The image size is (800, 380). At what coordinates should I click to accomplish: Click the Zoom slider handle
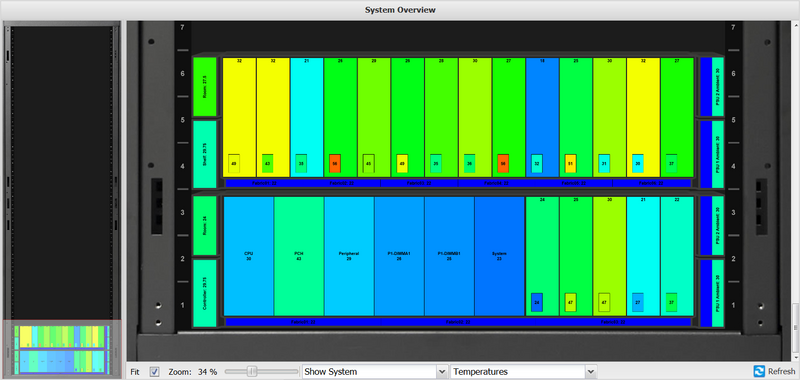tap(252, 372)
